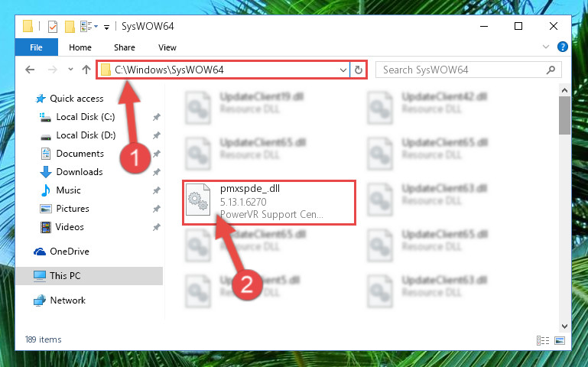This screenshot has height=367, width=588.
Task: Click the Properties icon in title bar
Action: click(53, 27)
